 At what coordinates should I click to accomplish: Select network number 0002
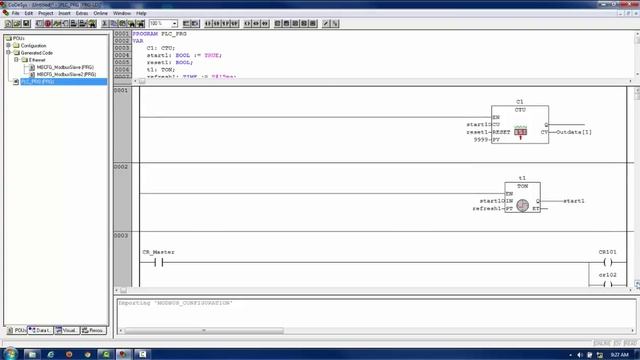pos(121,167)
